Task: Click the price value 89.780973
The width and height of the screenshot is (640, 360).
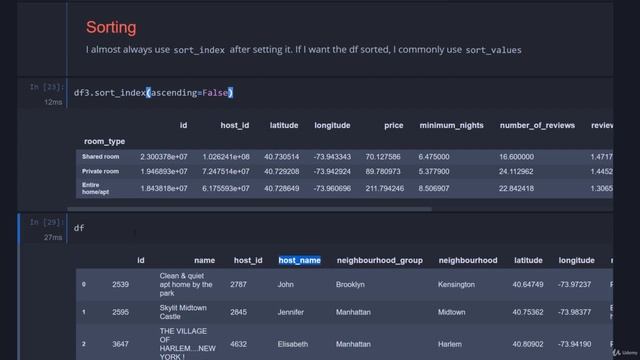Action: coord(383,171)
